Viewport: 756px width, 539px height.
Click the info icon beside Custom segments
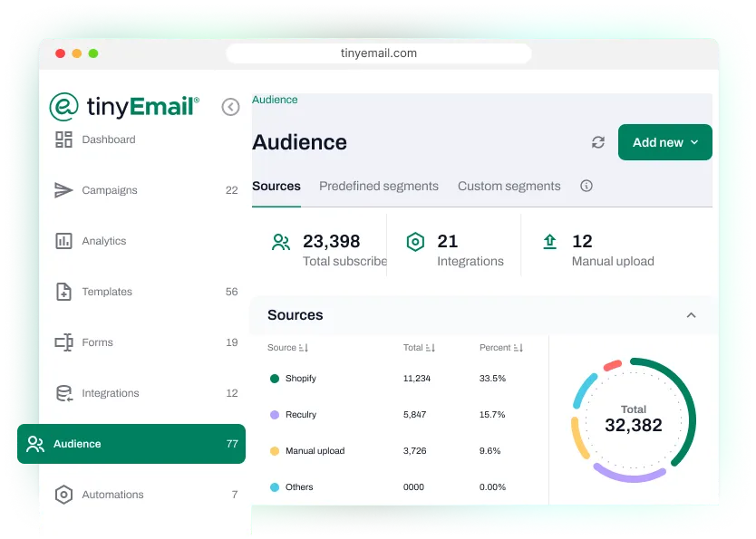pos(586,186)
